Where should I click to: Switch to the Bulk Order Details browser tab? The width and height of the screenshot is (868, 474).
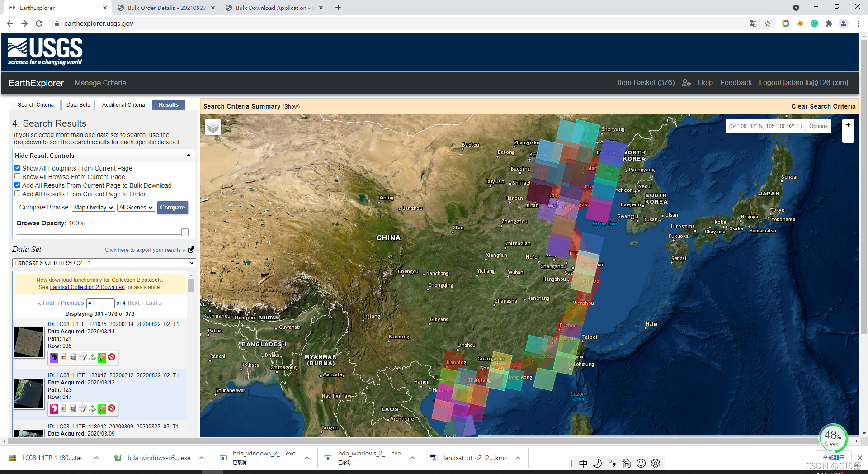pos(166,8)
